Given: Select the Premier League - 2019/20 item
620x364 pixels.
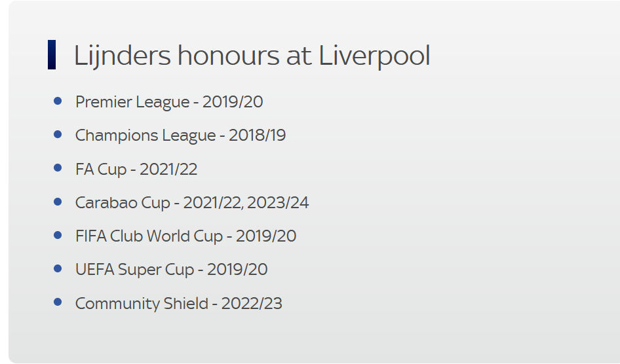Looking at the screenshot, I should (169, 102).
